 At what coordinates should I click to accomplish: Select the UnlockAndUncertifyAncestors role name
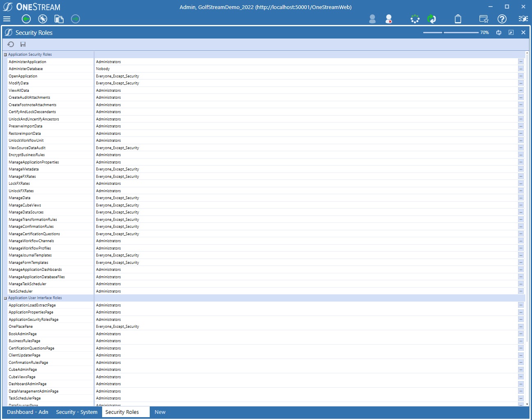34,119
